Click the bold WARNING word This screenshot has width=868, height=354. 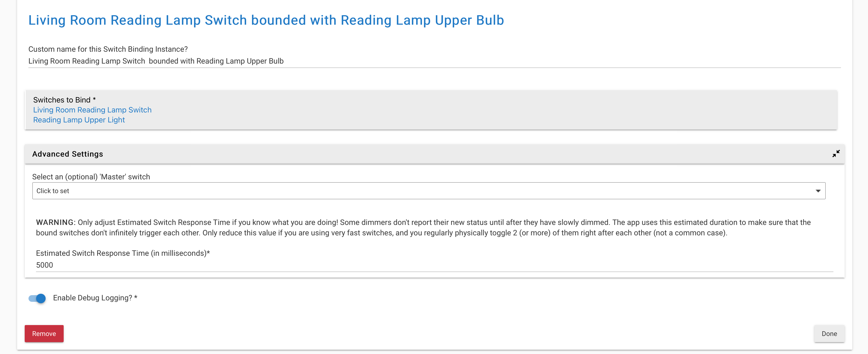[x=55, y=222]
